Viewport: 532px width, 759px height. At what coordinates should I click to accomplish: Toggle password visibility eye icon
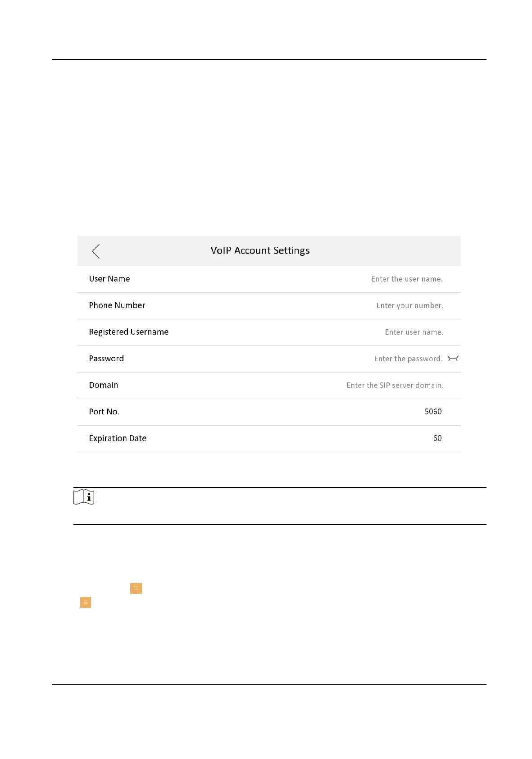pyautogui.click(x=453, y=359)
